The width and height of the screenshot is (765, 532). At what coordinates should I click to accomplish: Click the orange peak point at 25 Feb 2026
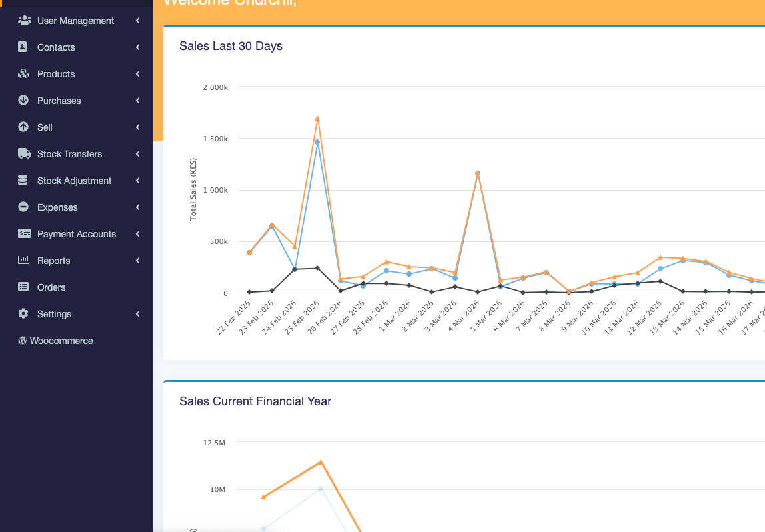pos(317,119)
